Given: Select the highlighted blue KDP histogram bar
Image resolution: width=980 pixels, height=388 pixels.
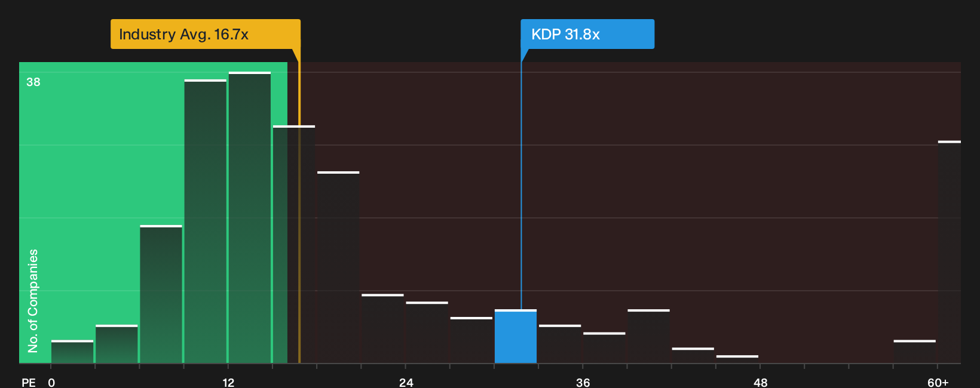Looking at the screenshot, I should [516, 337].
